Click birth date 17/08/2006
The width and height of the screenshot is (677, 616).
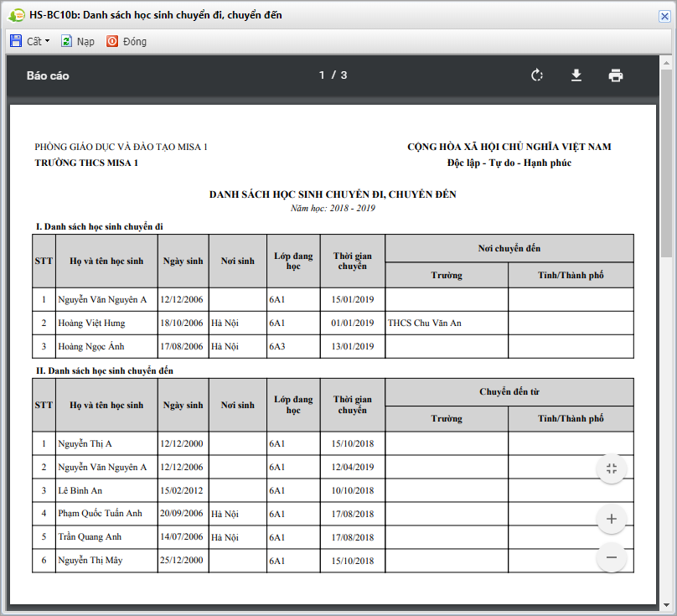pyautogui.click(x=181, y=346)
